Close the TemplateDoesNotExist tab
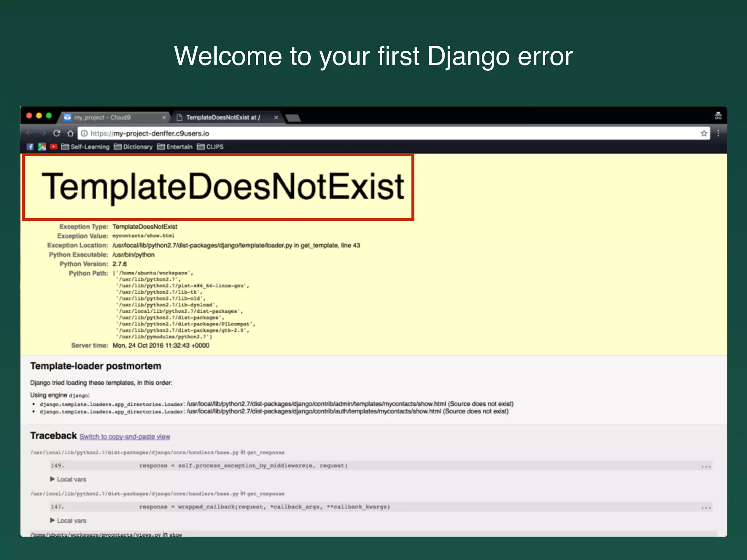 click(x=276, y=117)
